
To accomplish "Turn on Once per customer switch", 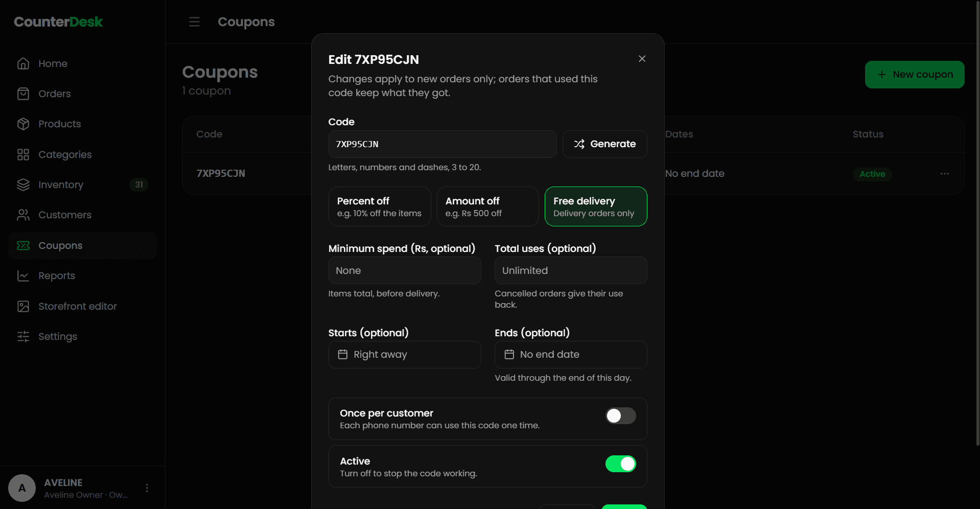I will 620,415.
